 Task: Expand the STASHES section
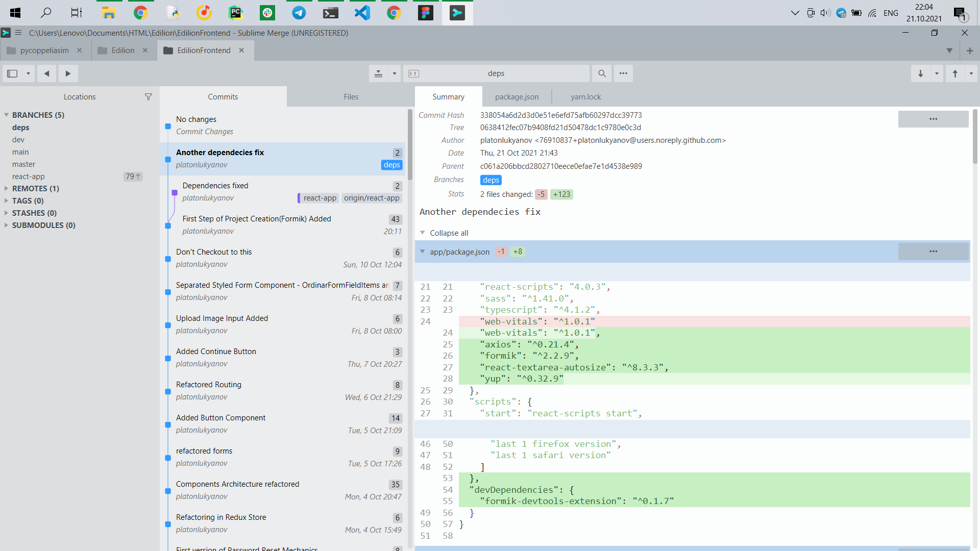[7, 213]
